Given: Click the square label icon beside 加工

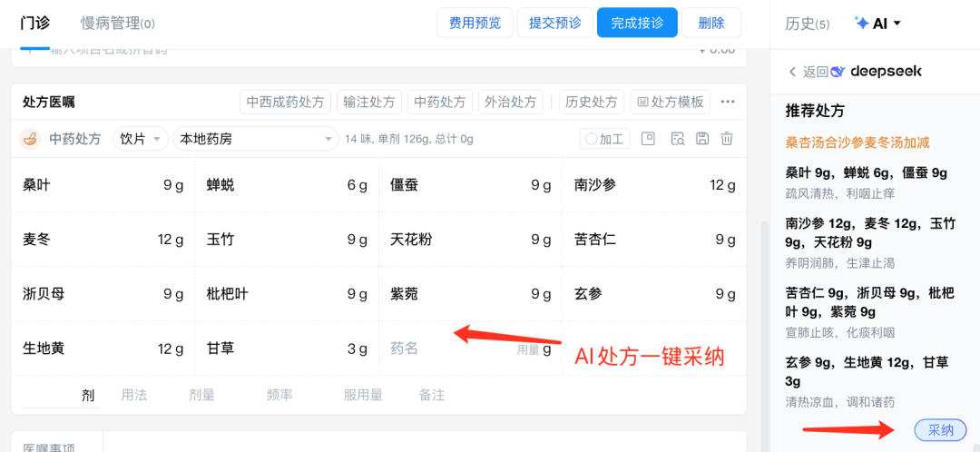Looking at the screenshot, I should point(648,139).
